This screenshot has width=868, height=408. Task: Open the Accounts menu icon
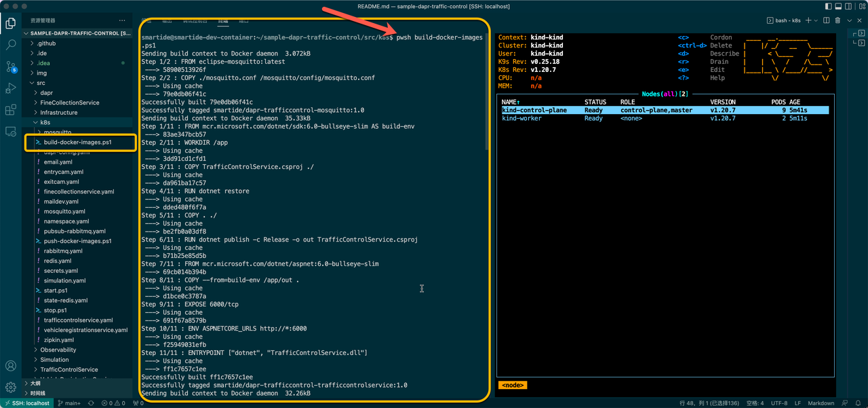point(11,367)
